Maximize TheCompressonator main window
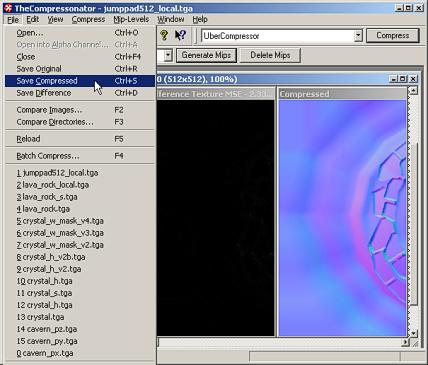 pyautogui.click(x=409, y=8)
